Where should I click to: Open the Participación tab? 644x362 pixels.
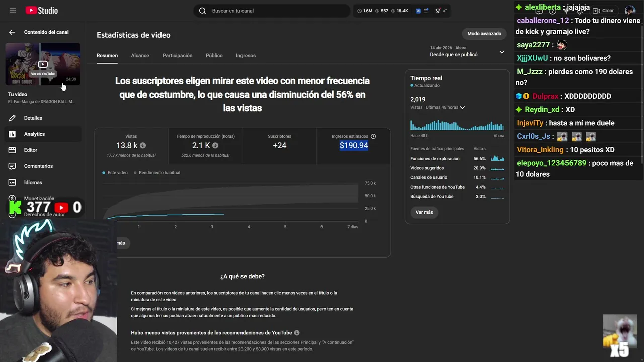(x=177, y=56)
